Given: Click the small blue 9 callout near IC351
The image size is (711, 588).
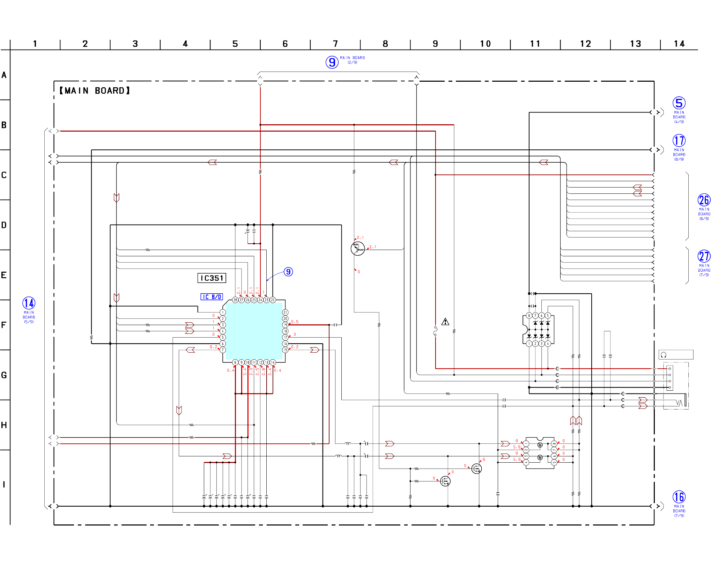Looking at the screenshot, I should [x=288, y=272].
